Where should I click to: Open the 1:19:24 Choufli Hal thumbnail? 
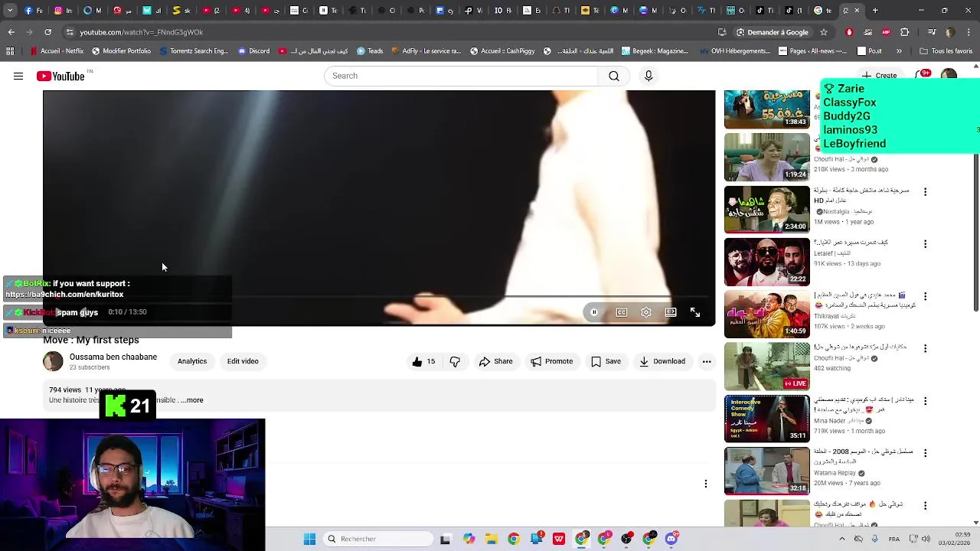pyautogui.click(x=766, y=157)
